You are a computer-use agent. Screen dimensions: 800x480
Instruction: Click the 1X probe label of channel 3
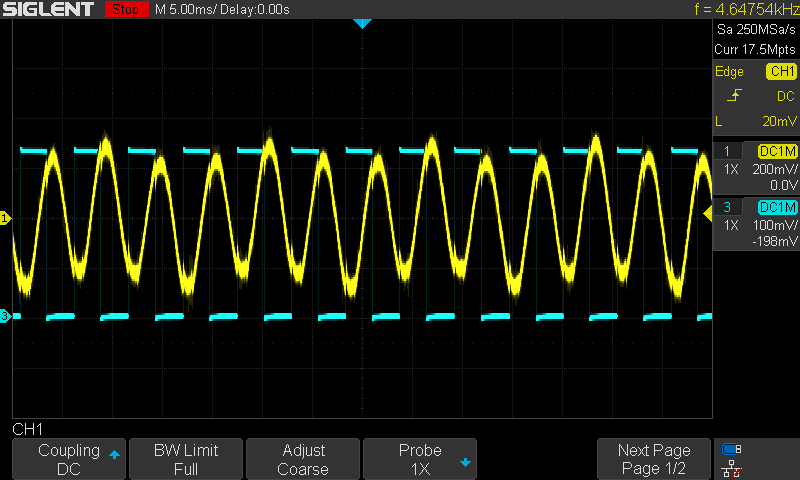731,225
